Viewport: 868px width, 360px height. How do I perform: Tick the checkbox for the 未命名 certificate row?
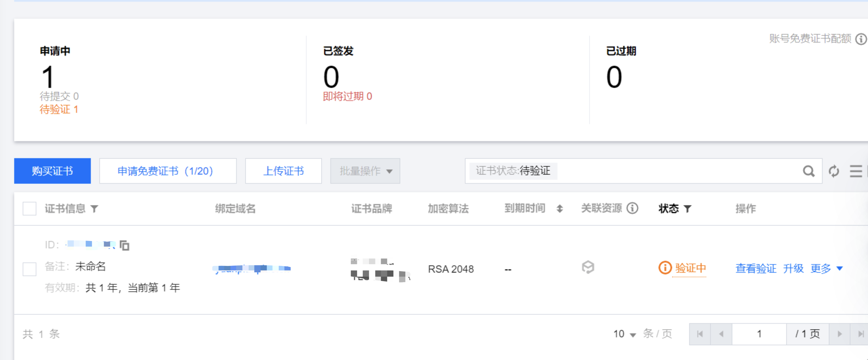(29, 269)
